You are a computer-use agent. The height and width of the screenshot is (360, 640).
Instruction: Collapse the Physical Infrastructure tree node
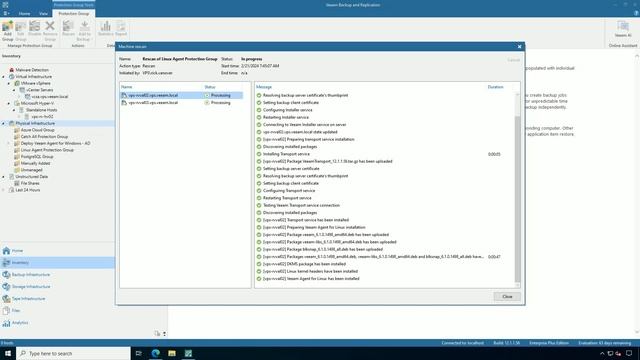click(4, 123)
